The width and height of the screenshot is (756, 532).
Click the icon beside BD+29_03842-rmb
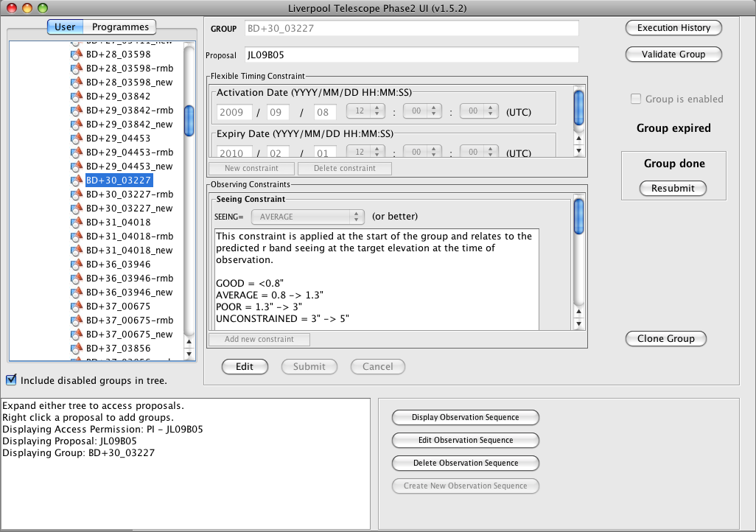point(76,110)
